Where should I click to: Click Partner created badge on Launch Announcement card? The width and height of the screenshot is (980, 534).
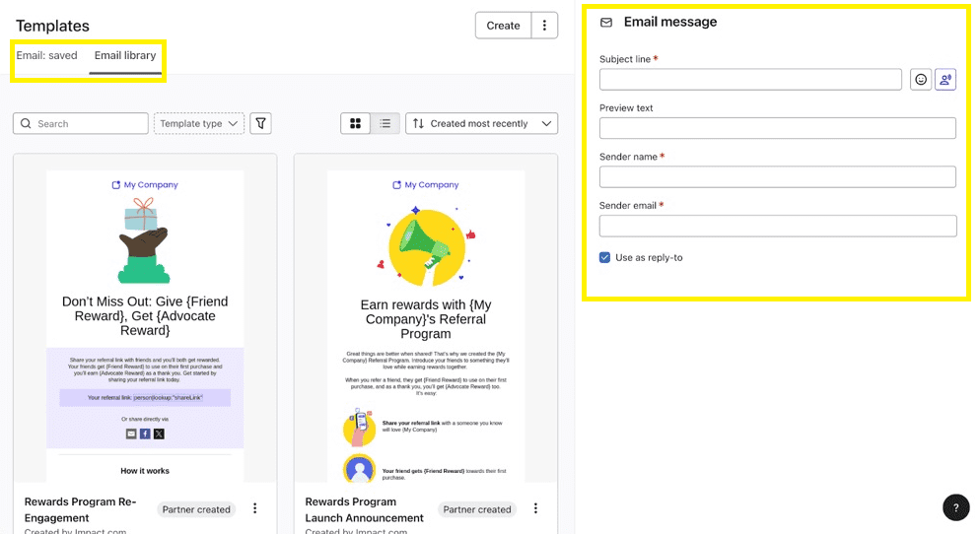click(x=477, y=509)
